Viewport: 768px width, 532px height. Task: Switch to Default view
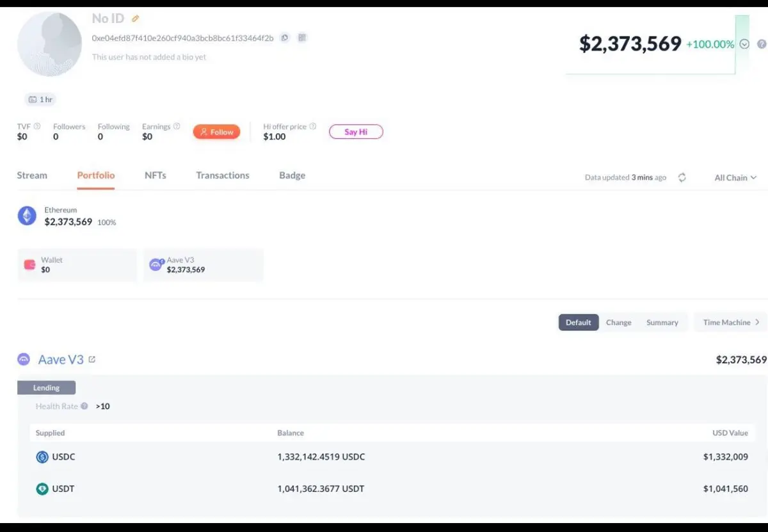pyautogui.click(x=579, y=322)
